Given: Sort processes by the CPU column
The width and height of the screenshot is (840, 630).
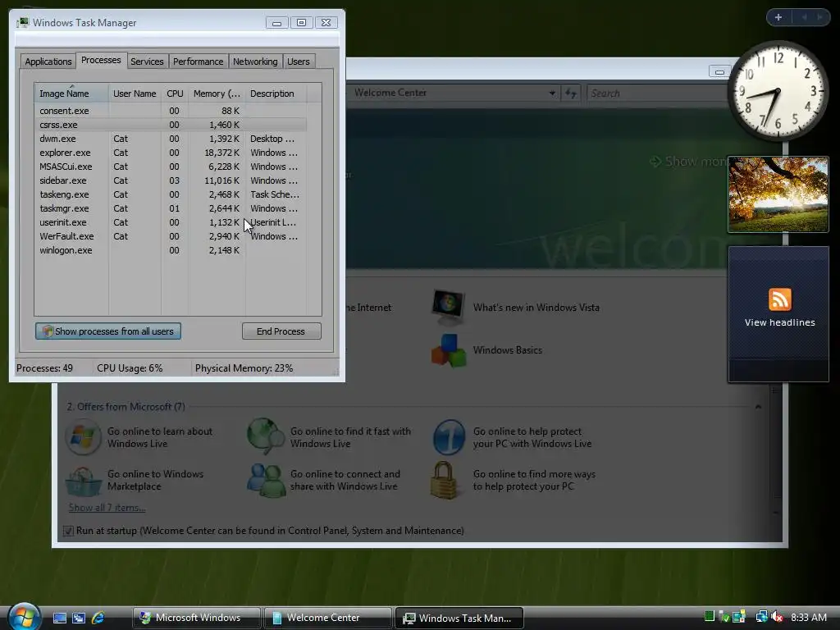Looking at the screenshot, I should coord(175,94).
